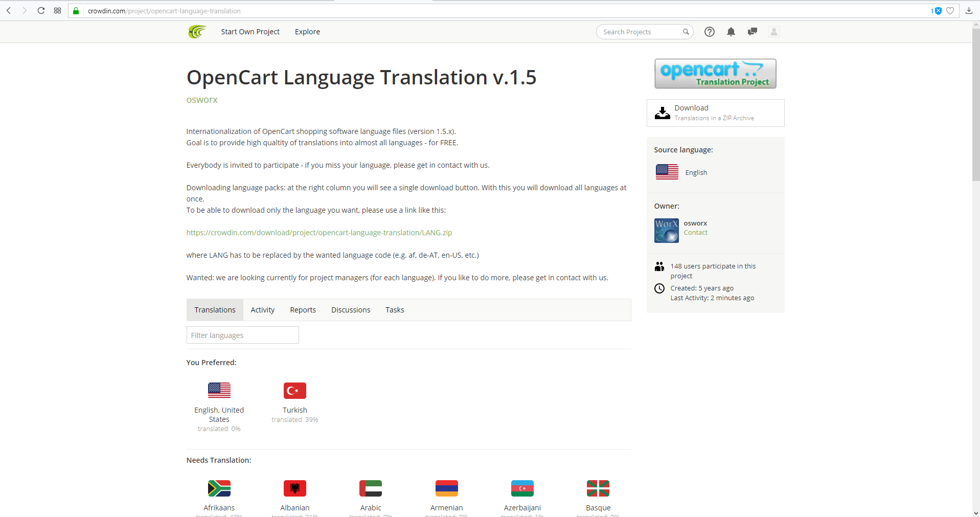Click the clock icon beside Created
Viewport: 980px width, 517px height.
point(659,288)
